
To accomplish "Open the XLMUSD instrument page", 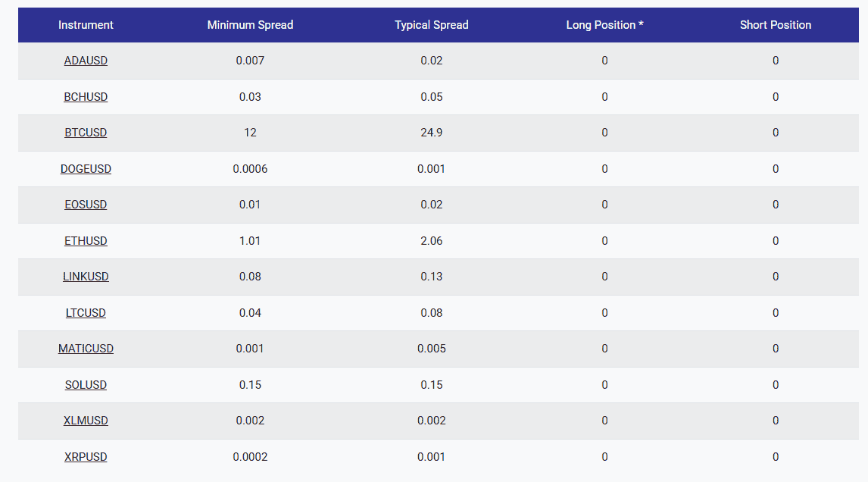I will coord(86,421).
